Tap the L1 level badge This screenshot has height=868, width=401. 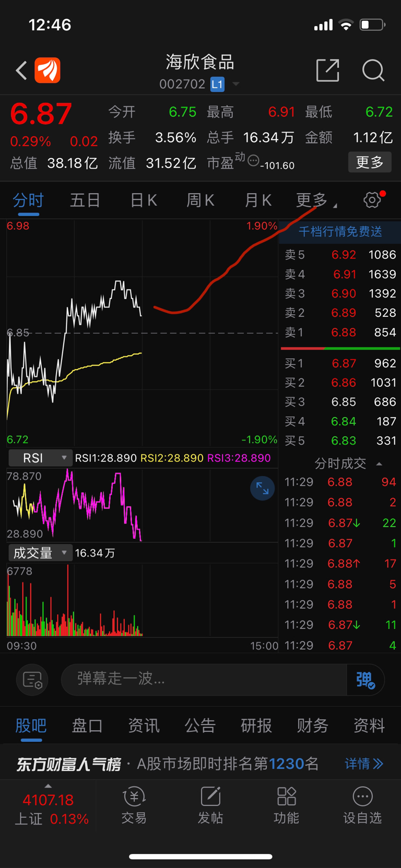pyautogui.click(x=217, y=84)
